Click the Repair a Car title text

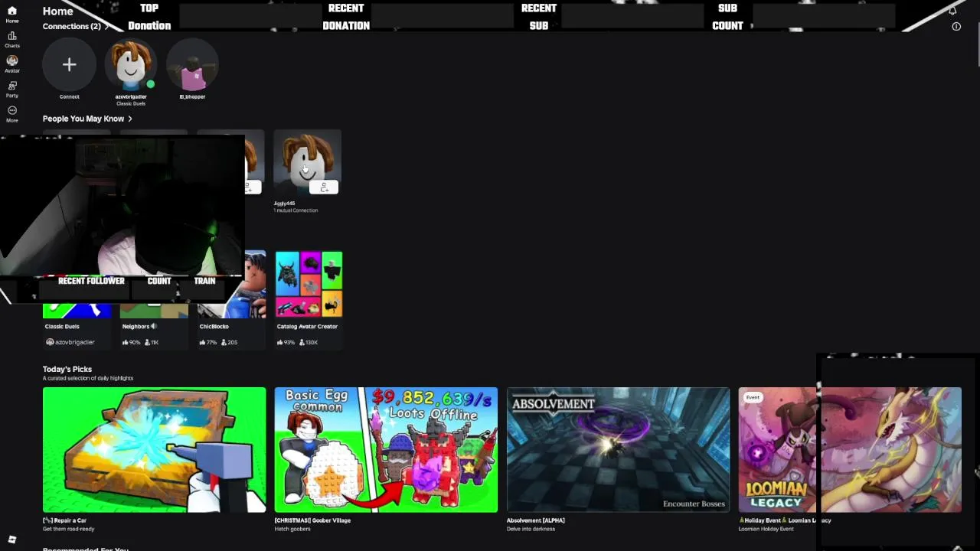(x=64, y=520)
